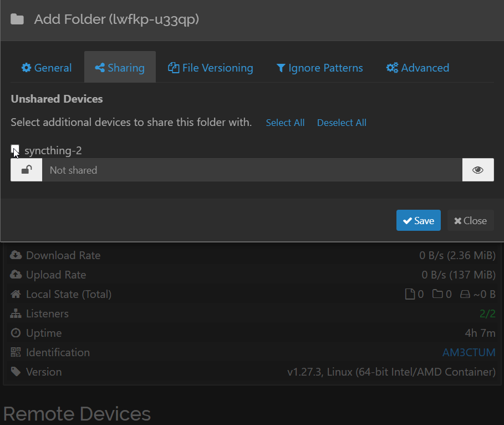Viewport: 504px width, 425px height.
Task: Enable sharing with syncthing-2 checkbox
Action: [x=15, y=149]
